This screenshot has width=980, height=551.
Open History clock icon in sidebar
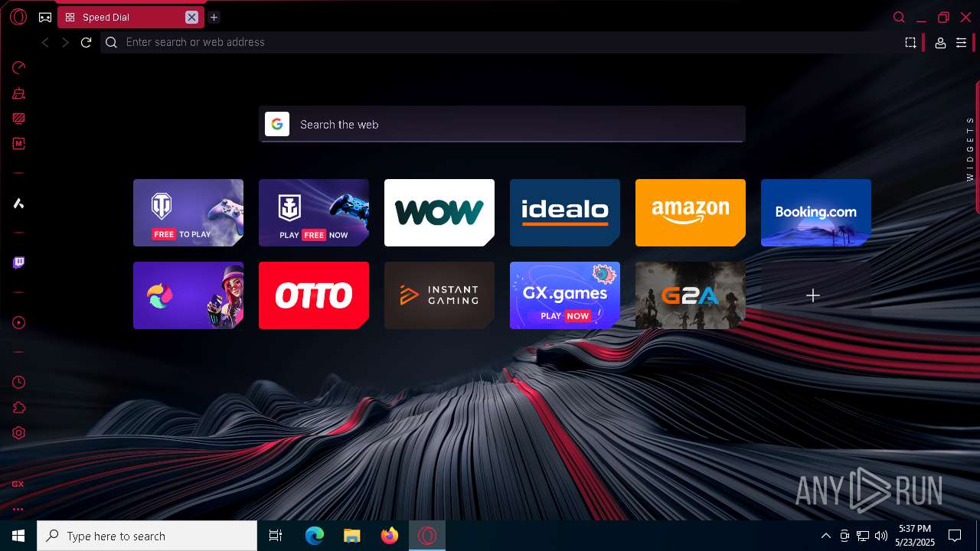(x=19, y=382)
